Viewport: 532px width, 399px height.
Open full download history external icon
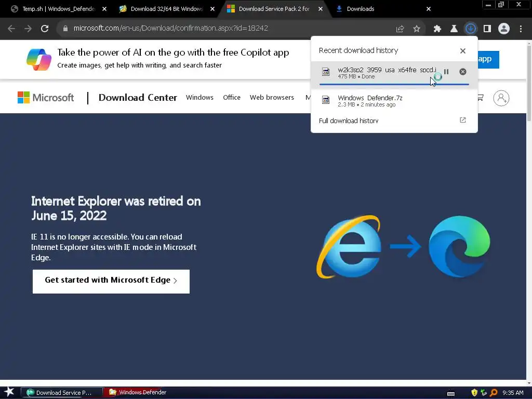click(463, 120)
